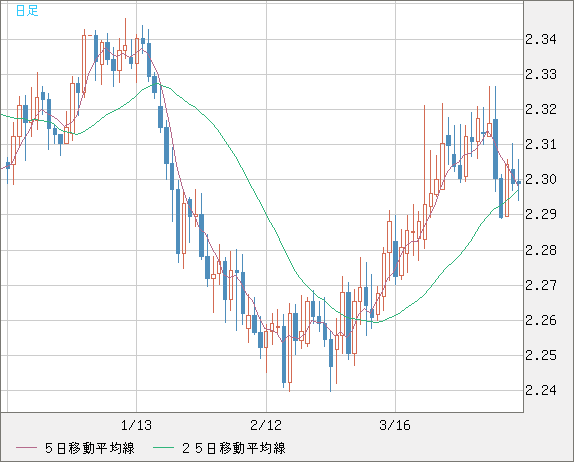Select the 2.32 price axis label
The width and height of the screenshot is (574, 462).
pos(541,109)
